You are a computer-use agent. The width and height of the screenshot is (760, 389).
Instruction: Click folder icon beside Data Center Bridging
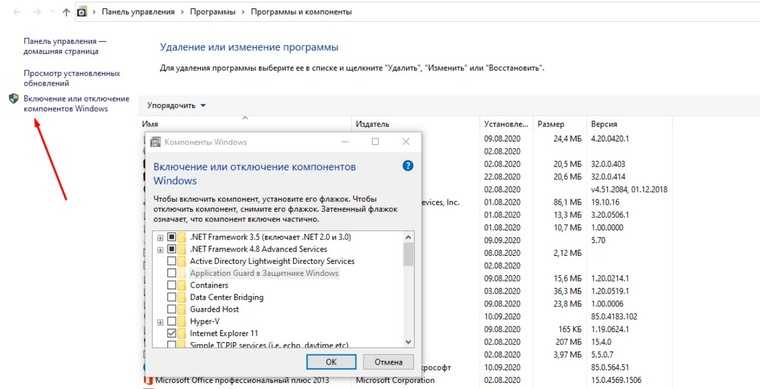click(x=182, y=297)
